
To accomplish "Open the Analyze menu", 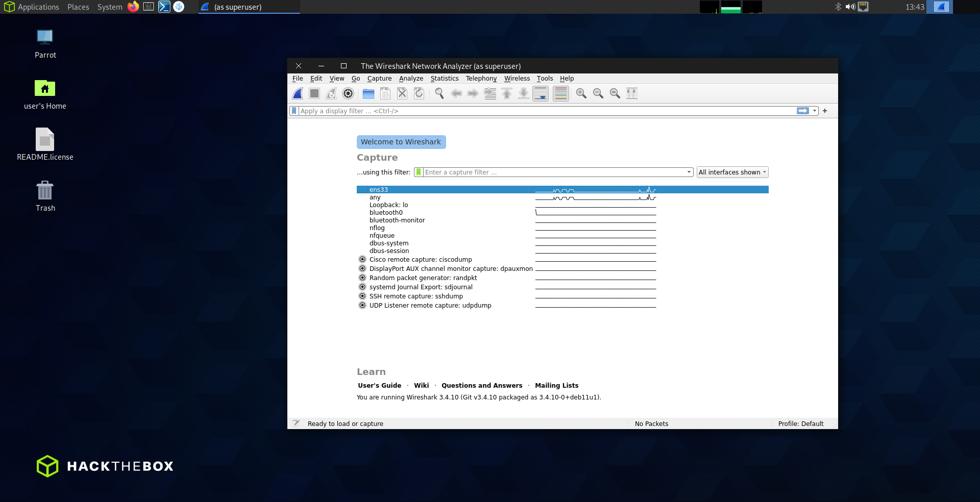I will tap(411, 79).
